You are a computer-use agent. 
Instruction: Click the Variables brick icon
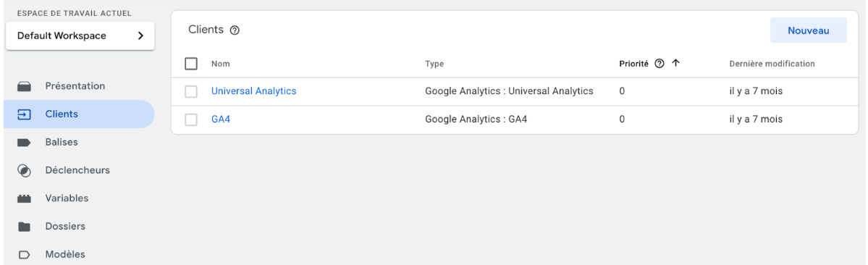coord(25,198)
